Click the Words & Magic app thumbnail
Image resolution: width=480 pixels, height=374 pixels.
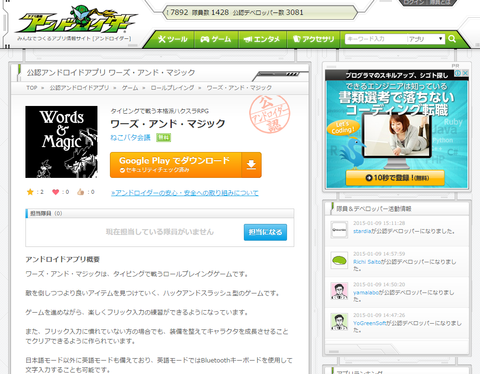point(61,142)
